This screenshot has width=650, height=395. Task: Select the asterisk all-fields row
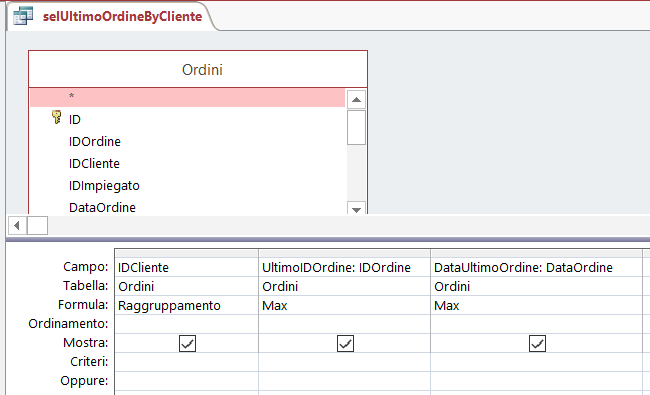point(187,97)
